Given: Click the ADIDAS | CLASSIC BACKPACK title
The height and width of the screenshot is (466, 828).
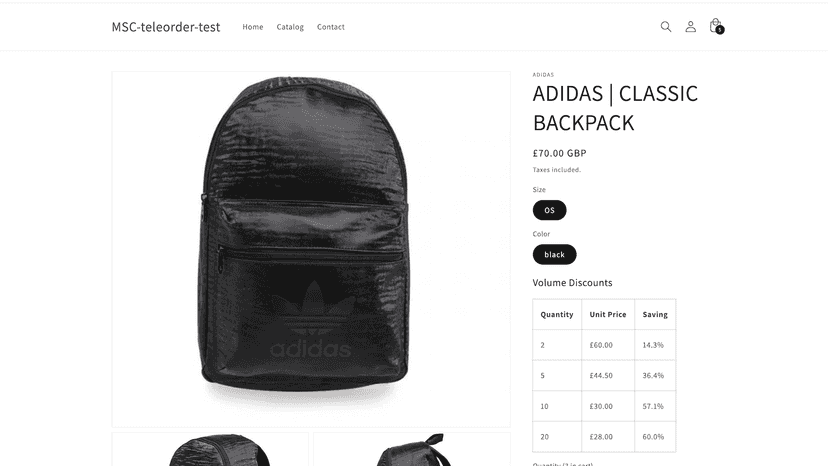Looking at the screenshot, I should (615, 108).
